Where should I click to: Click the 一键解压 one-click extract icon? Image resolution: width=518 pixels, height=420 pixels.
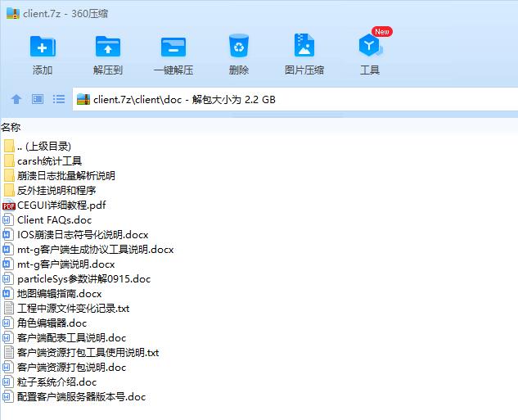(x=173, y=47)
